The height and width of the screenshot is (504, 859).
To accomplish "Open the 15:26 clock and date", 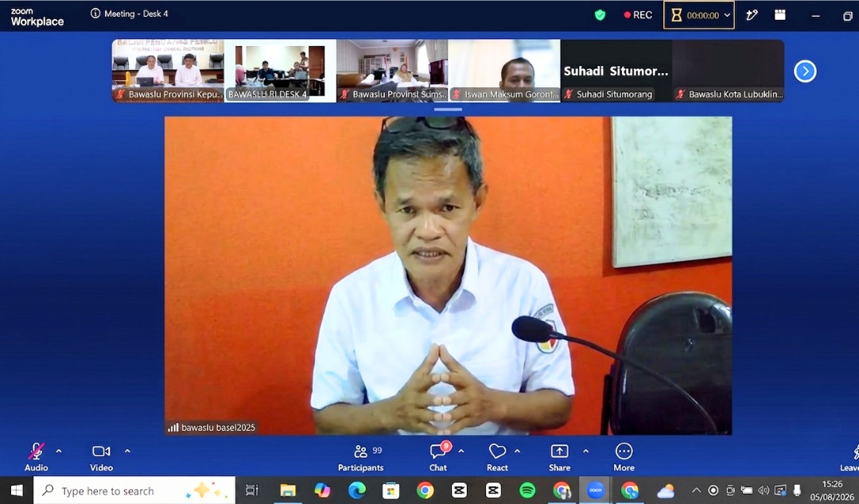I will [x=832, y=490].
